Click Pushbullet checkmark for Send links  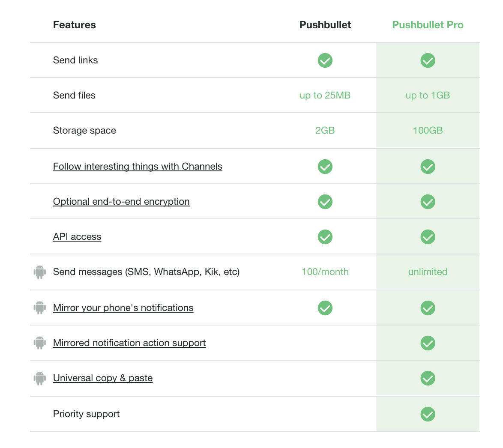tap(325, 60)
